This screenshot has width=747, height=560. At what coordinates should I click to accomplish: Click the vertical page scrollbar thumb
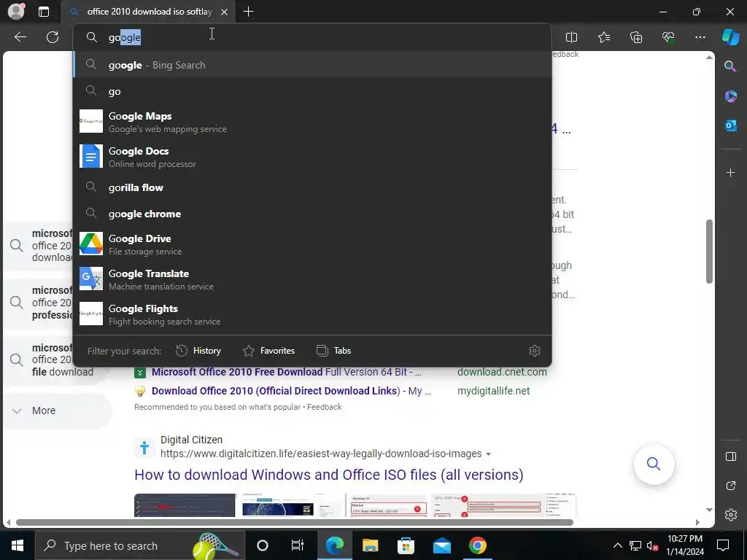(709, 252)
